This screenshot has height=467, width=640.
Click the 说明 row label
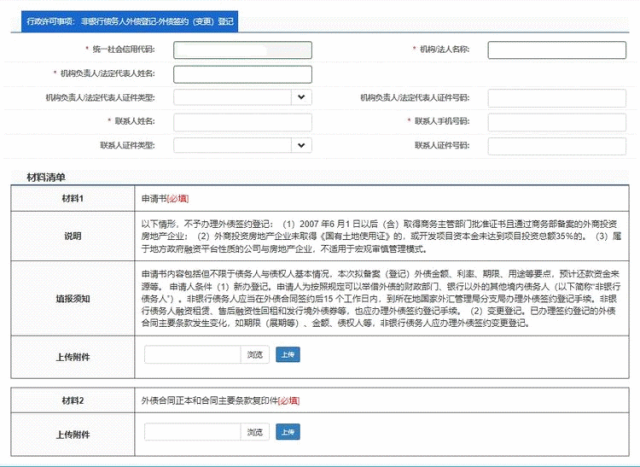pos(73,236)
